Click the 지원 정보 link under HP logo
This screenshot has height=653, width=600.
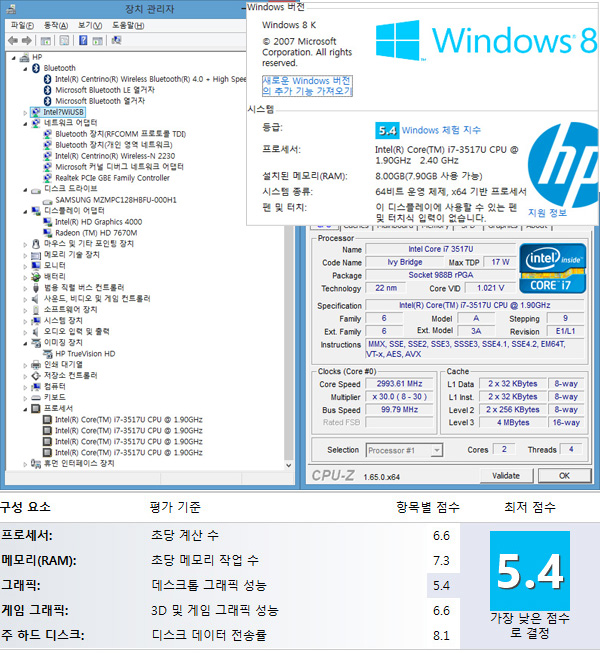[547, 213]
